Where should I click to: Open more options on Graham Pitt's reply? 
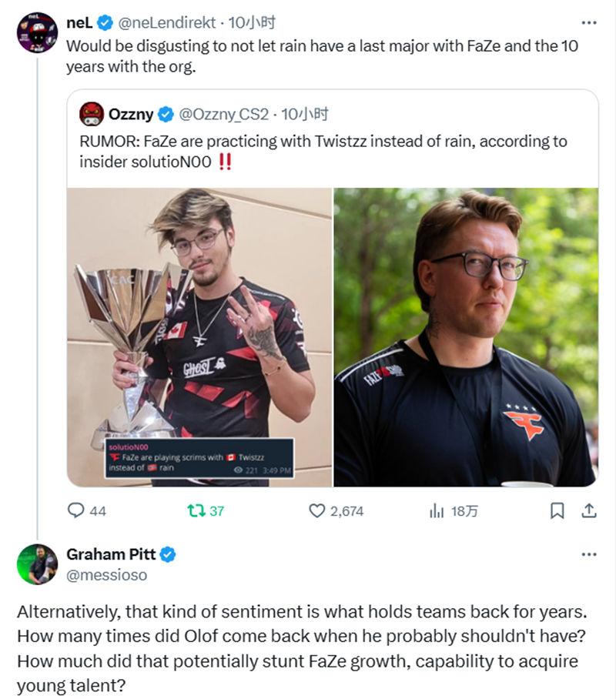(589, 554)
